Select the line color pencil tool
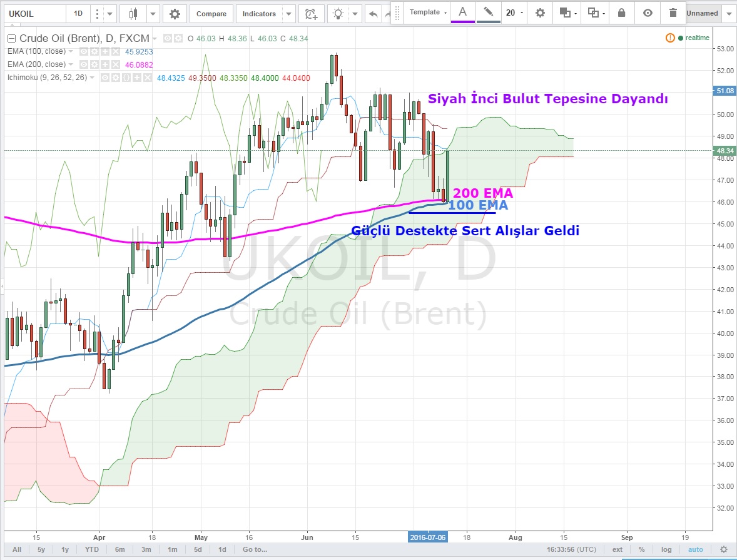The width and height of the screenshot is (737, 560). tap(488, 13)
